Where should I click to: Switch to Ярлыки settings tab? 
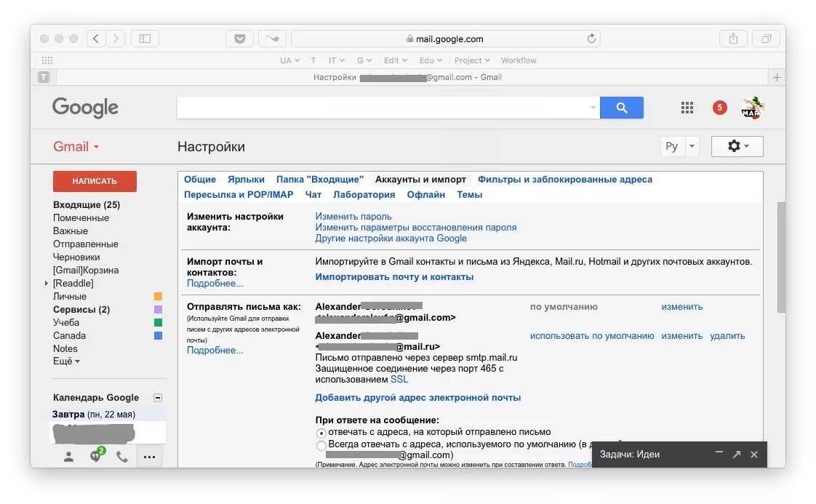(x=246, y=180)
